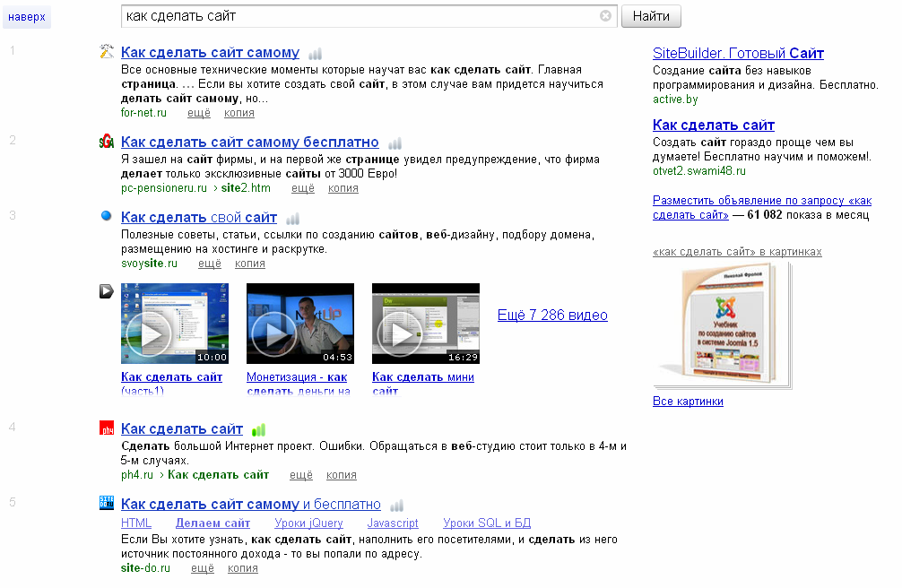
Task: Click the otvet2.swami48.ru ad URL
Action: pyautogui.click(x=699, y=171)
